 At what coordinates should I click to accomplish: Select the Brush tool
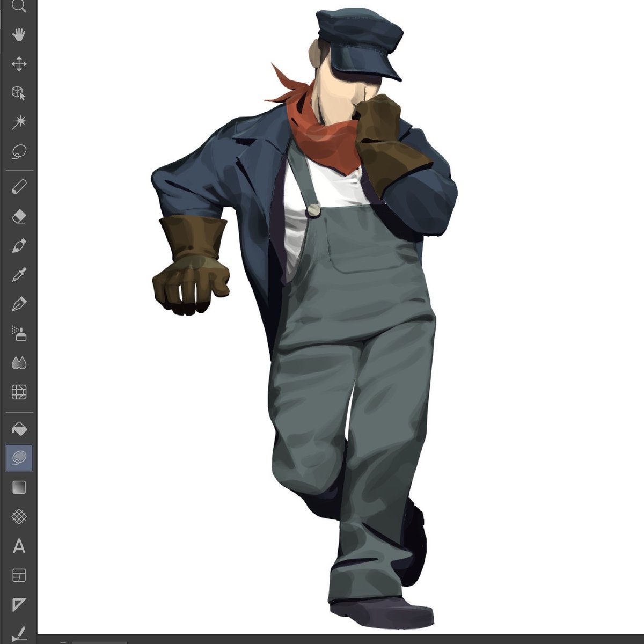[x=19, y=246]
